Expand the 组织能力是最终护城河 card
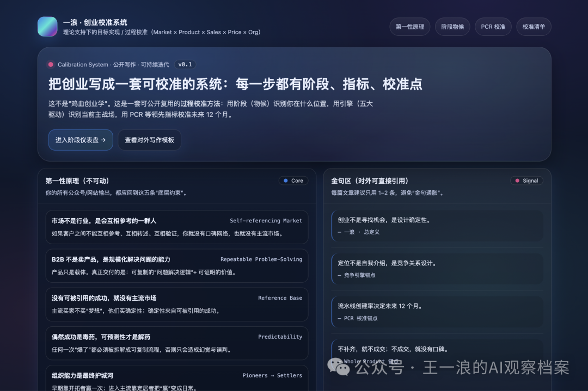Screen dimensions: 588x391 coord(176,378)
